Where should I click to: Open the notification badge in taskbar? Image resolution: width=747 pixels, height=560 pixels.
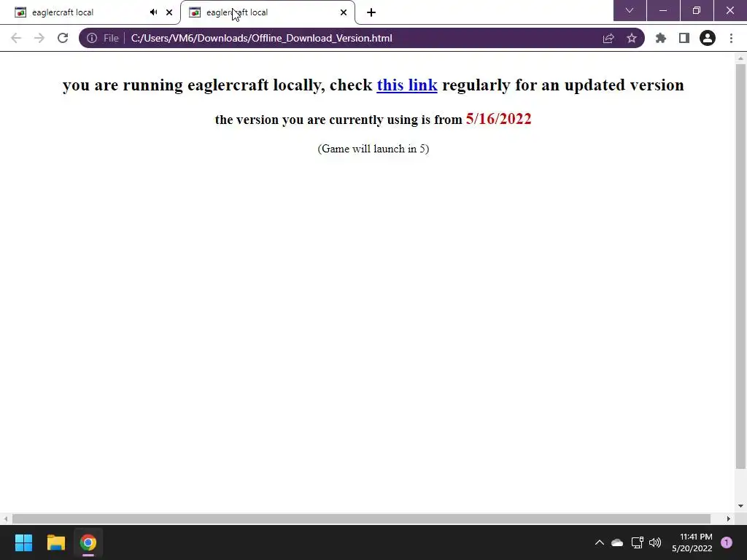point(727,542)
